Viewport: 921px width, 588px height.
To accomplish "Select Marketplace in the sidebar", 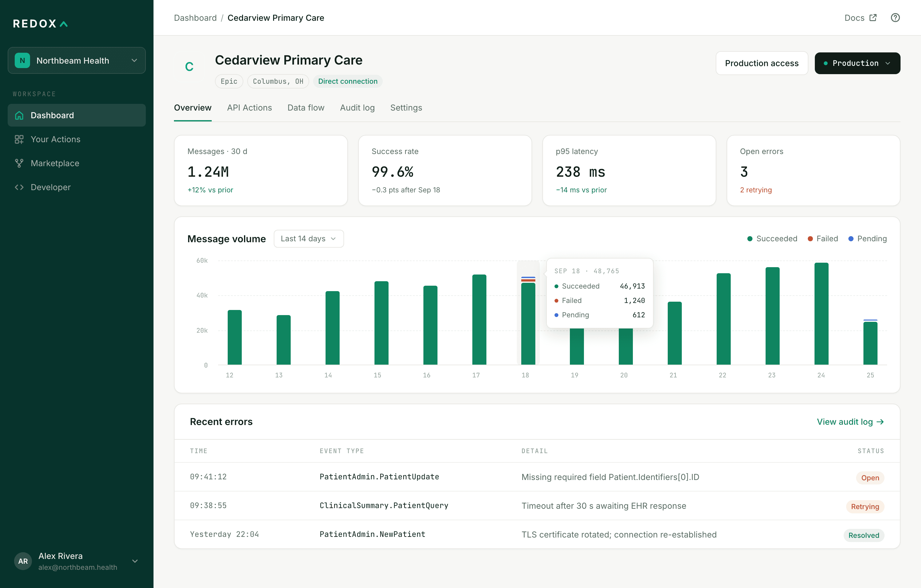I will click(76, 163).
